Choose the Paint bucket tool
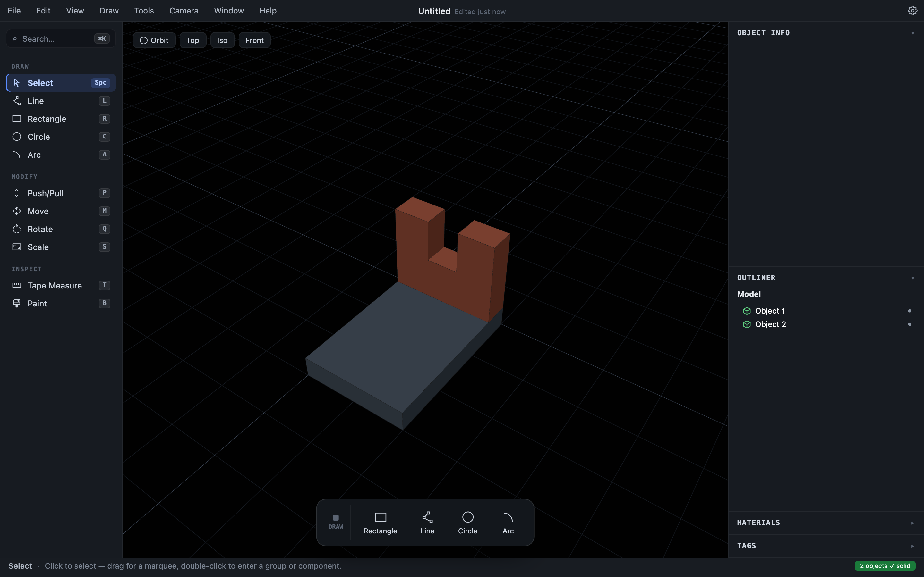924x577 pixels. click(61, 303)
